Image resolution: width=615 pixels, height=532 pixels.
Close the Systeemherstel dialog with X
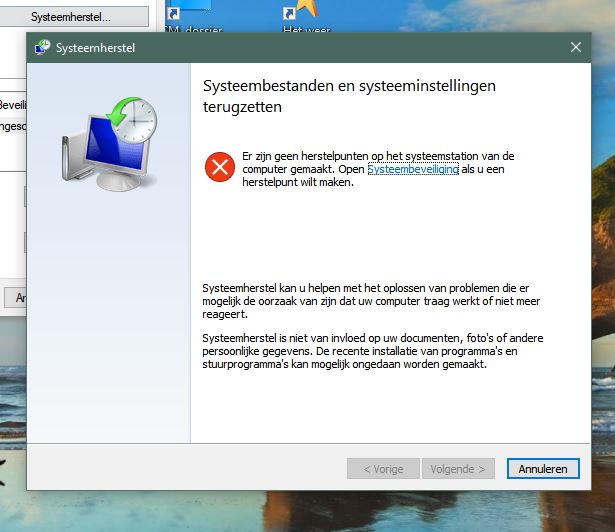[575, 47]
